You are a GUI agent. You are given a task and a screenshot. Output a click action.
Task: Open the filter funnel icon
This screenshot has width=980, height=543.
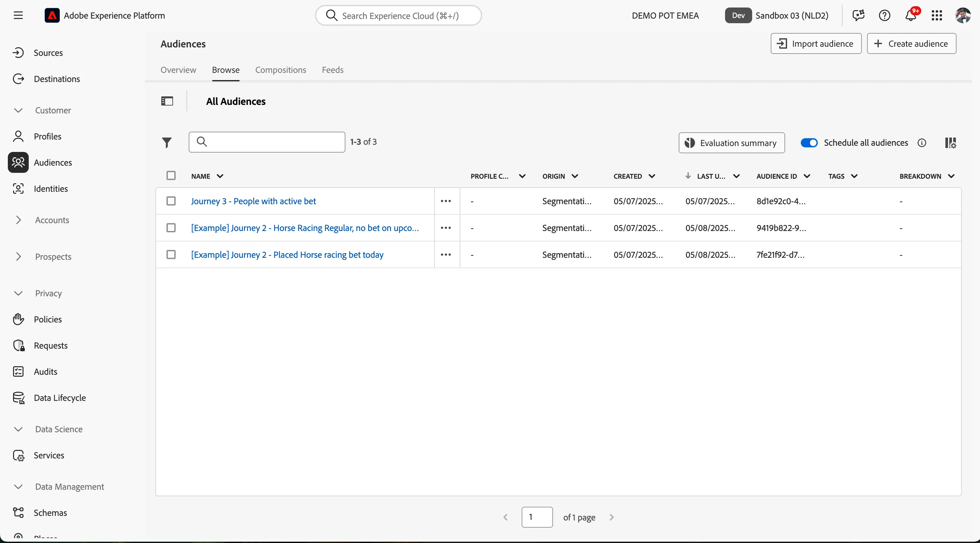[166, 142]
